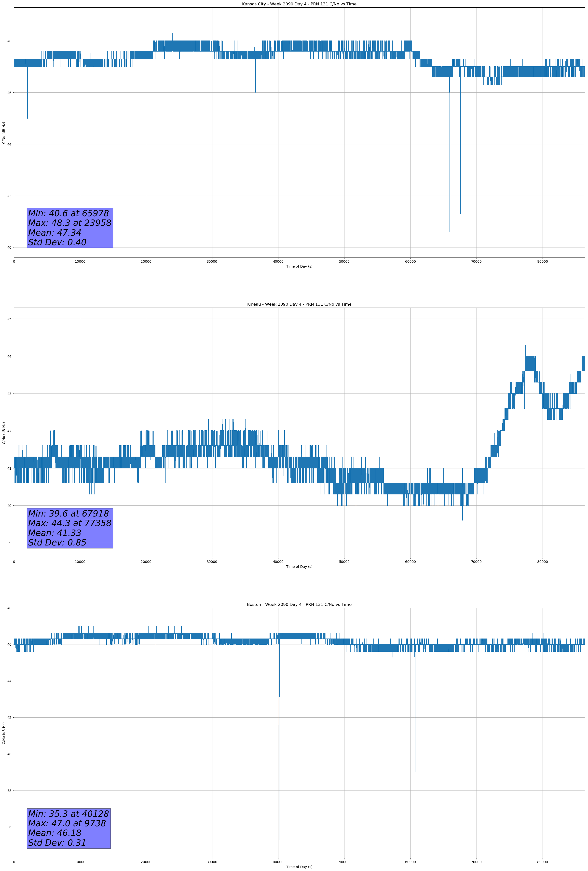Click 'Max: 47.0 at 9738' stats line
588x871 pixels.
pos(67,823)
